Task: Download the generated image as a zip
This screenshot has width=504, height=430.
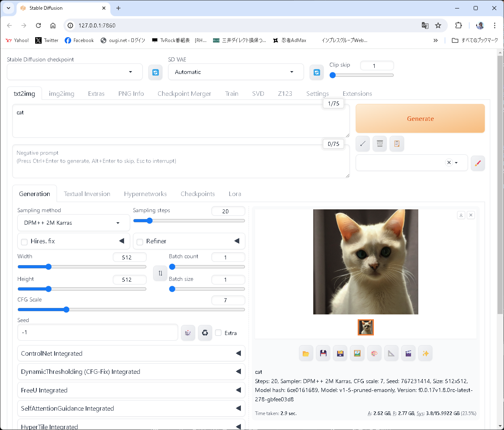Action: pyautogui.click(x=340, y=353)
